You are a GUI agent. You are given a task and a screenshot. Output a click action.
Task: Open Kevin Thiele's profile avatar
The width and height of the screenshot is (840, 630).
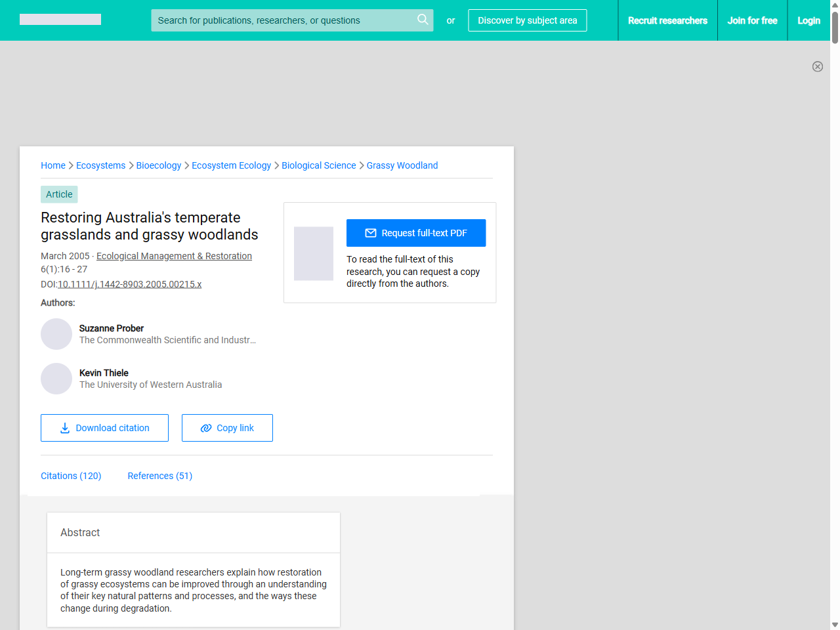point(56,379)
